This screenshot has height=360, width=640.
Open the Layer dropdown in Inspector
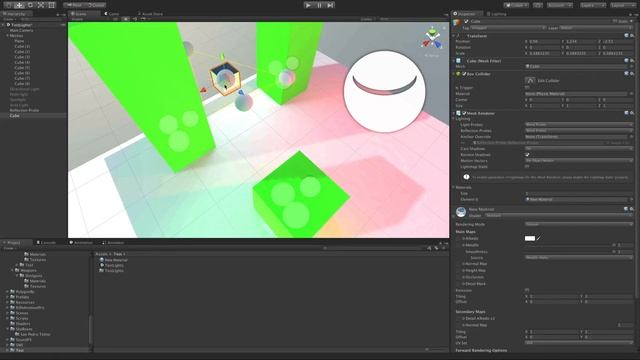[x=596, y=28]
